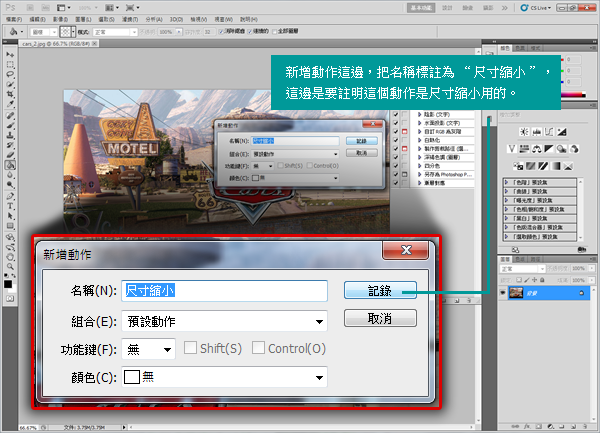Add a Brightness/Contrast adjustment via sun icon

coord(524,132)
